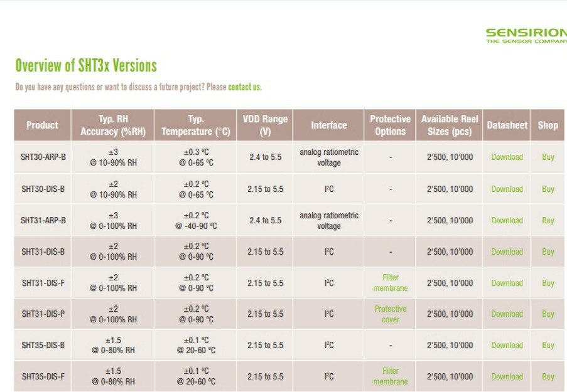Open Filter membrane option for SHT31-DIS-F
The image size is (567, 392).
391,283
